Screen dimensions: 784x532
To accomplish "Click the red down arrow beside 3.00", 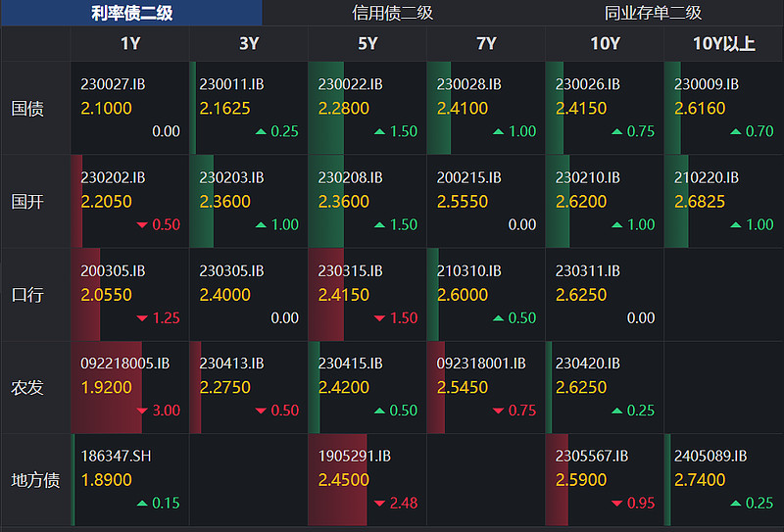I will (142, 411).
